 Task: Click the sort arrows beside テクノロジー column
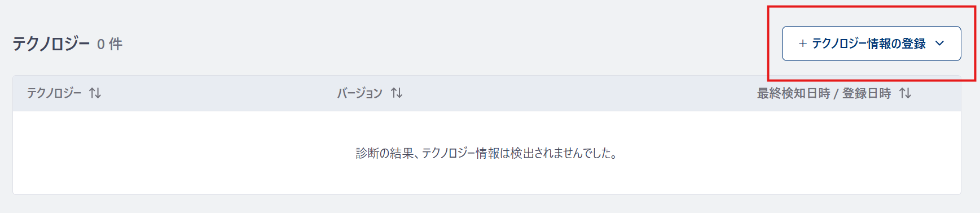pyautogui.click(x=95, y=93)
